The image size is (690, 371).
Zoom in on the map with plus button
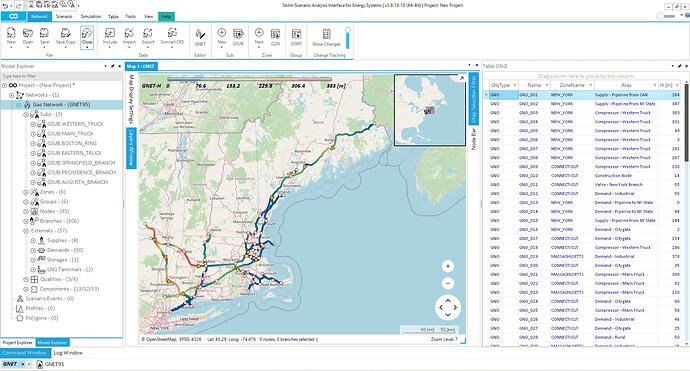(x=448, y=266)
